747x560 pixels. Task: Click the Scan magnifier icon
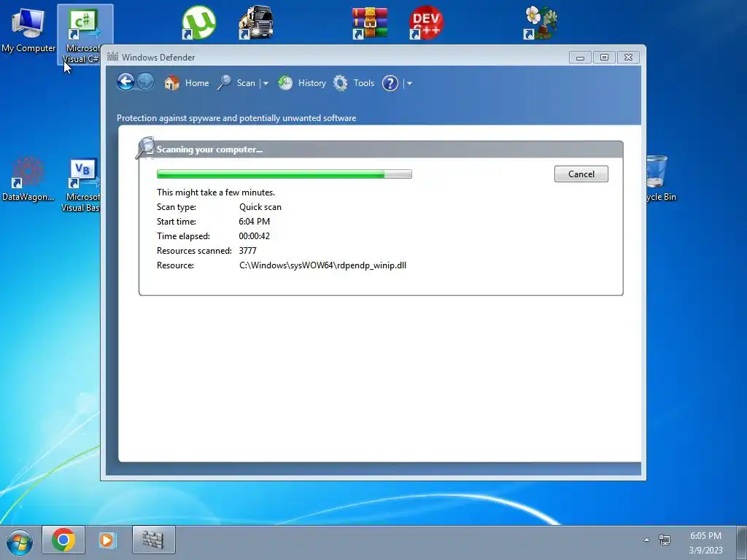click(x=225, y=83)
